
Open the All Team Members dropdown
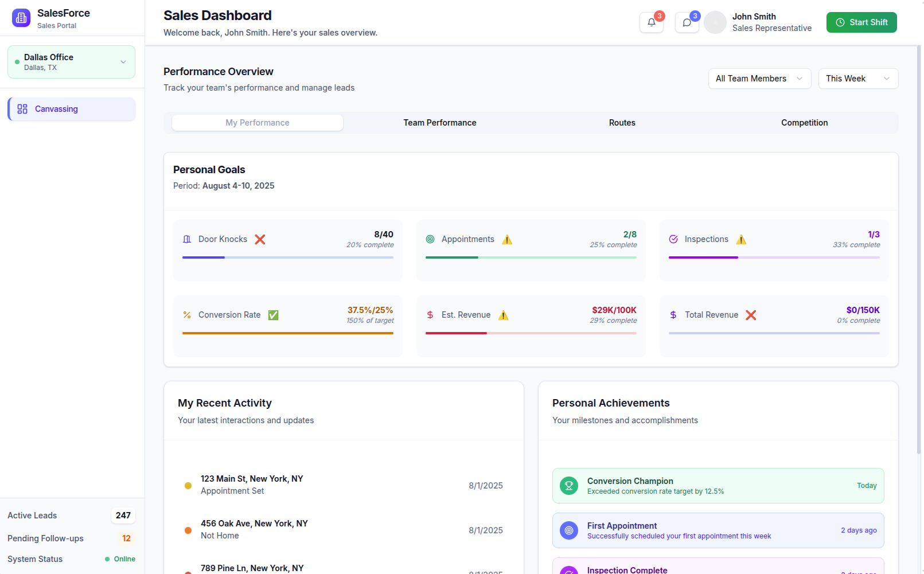pyautogui.click(x=759, y=79)
